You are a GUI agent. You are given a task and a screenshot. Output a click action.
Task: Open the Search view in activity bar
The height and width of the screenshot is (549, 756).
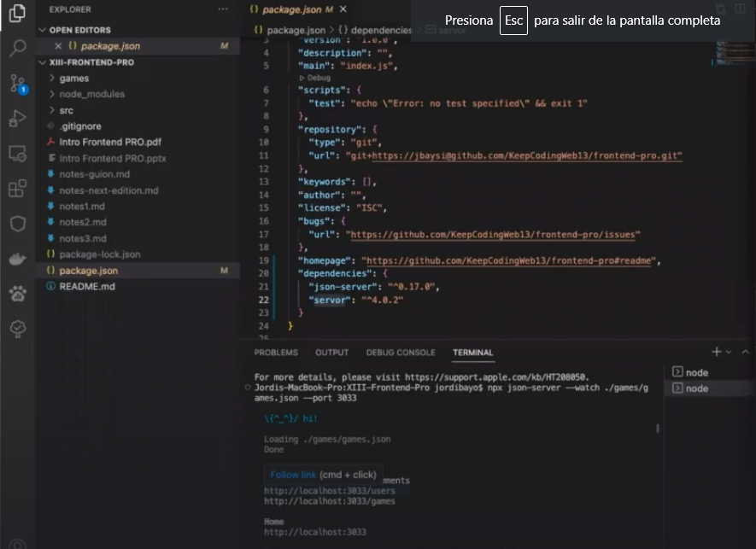(17, 48)
